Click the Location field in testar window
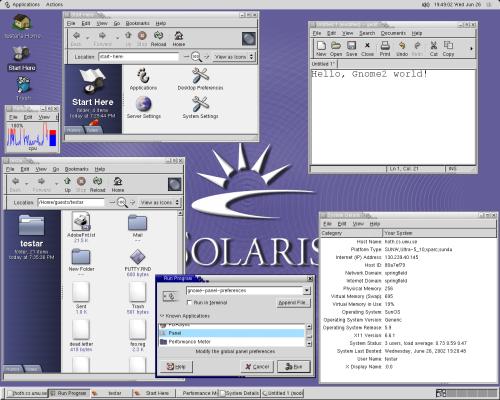 71,202
